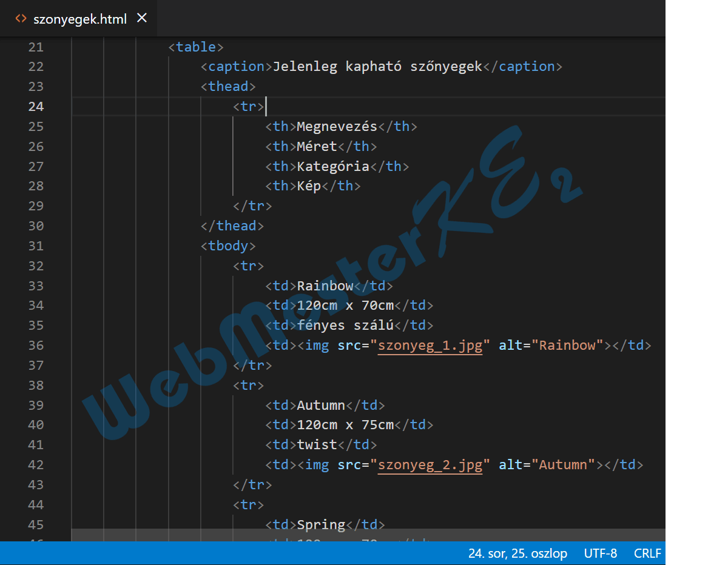Click the 'Kategória' header cell text

click(x=333, y=166)
